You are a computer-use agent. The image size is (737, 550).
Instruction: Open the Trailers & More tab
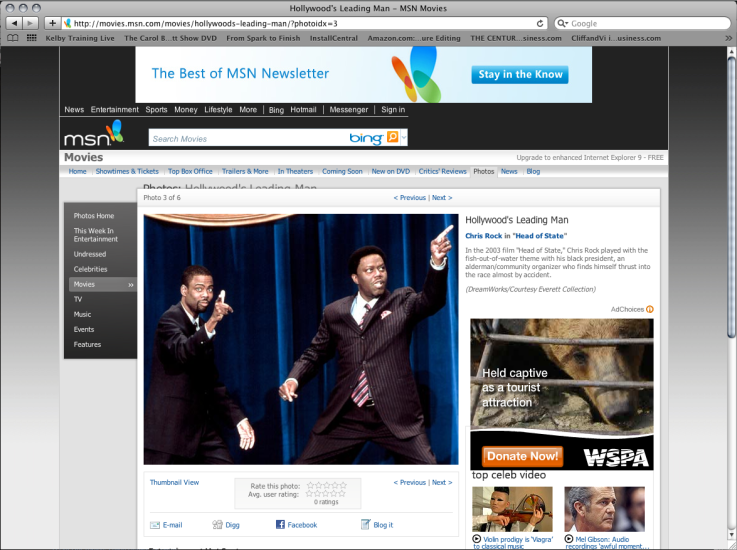pos(245,172)
